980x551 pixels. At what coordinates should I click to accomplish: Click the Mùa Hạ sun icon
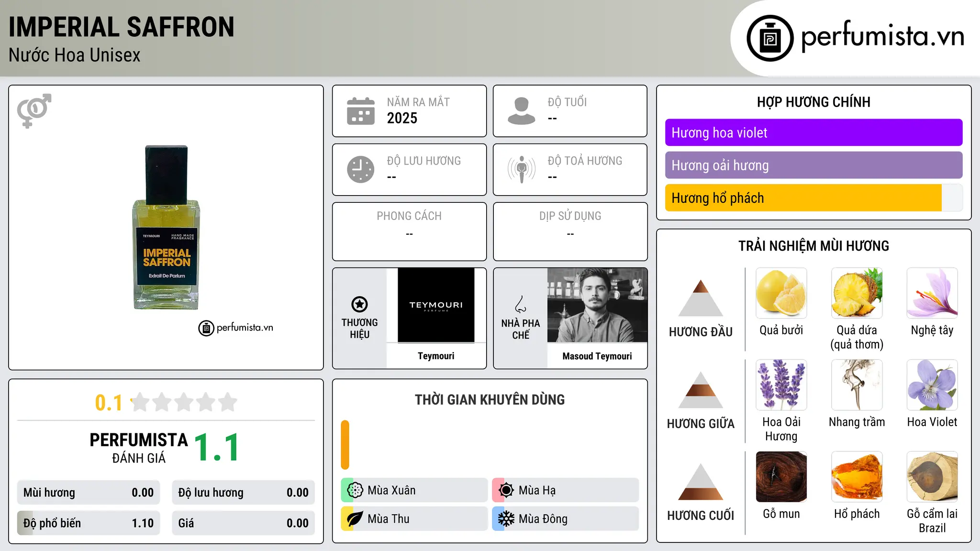[506, 490]
